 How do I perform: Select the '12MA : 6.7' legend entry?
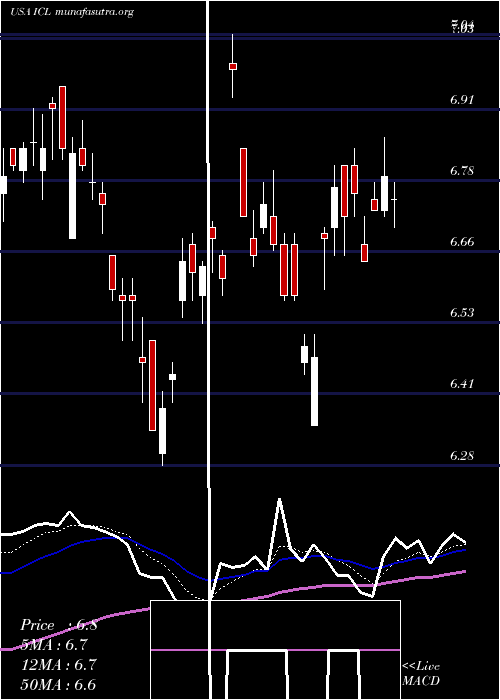coord(58,665)
